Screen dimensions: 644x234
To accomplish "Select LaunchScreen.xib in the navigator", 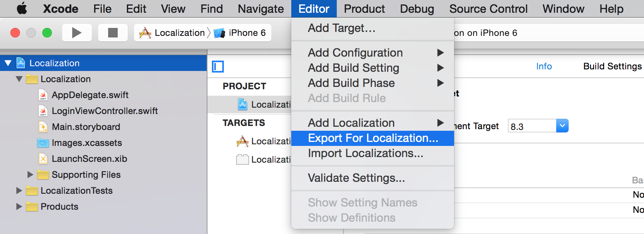I will tap(89, 159).
